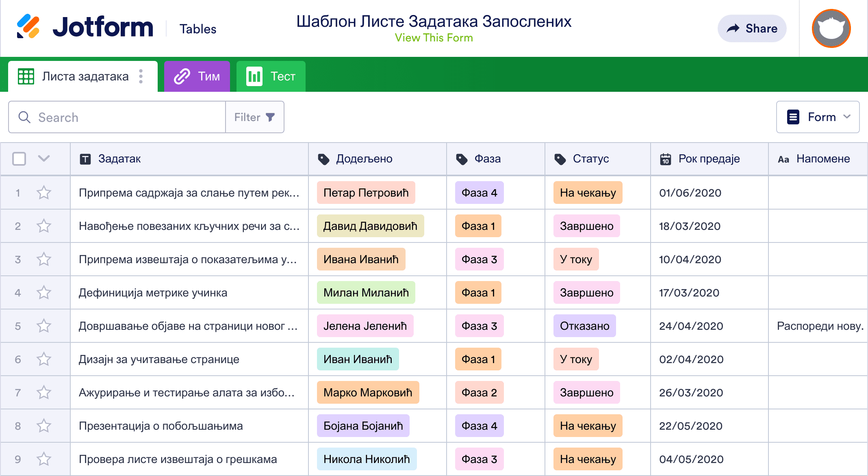Star row 8 Презентација о побољшањима
The height and width of the screenshot is (476, 868).
[x=44, y=426]
